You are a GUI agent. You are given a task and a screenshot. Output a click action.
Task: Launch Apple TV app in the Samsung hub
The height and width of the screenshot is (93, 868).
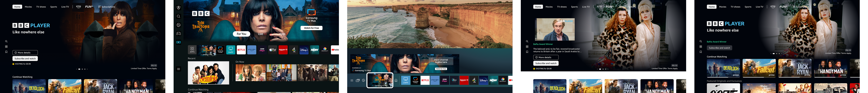tap(273, 50)
